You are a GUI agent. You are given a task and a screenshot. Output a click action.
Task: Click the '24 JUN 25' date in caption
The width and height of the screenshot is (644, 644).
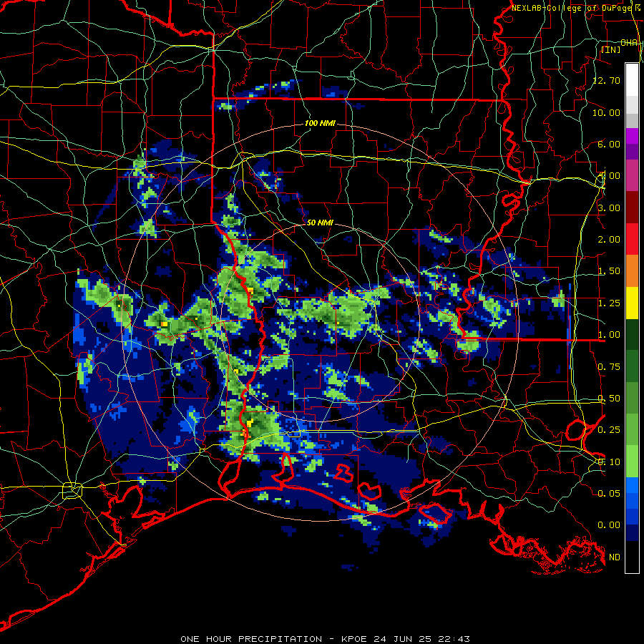point(403,639)
